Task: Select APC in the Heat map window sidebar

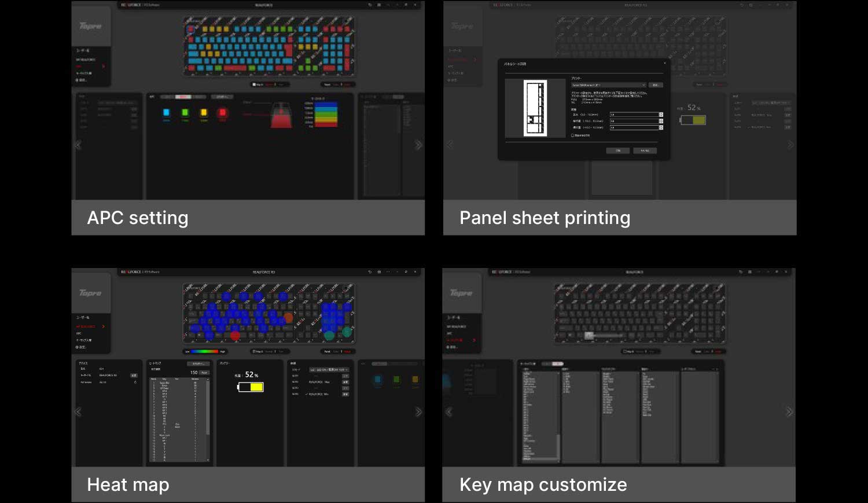Action: point(79,333)
